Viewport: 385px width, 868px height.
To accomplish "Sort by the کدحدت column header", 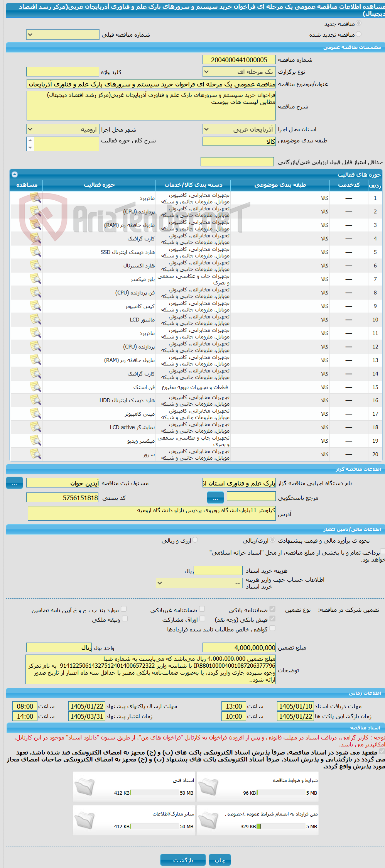I will 349,185.
